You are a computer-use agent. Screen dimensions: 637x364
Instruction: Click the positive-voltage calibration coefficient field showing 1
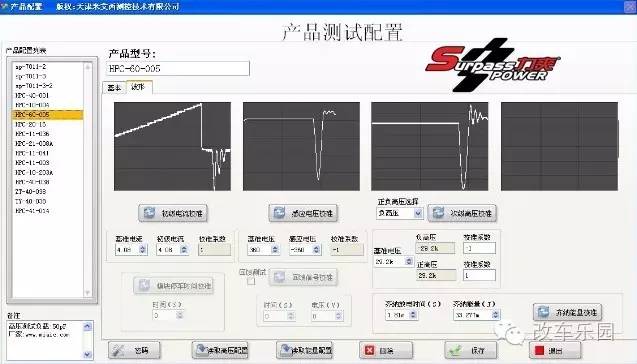479,275
